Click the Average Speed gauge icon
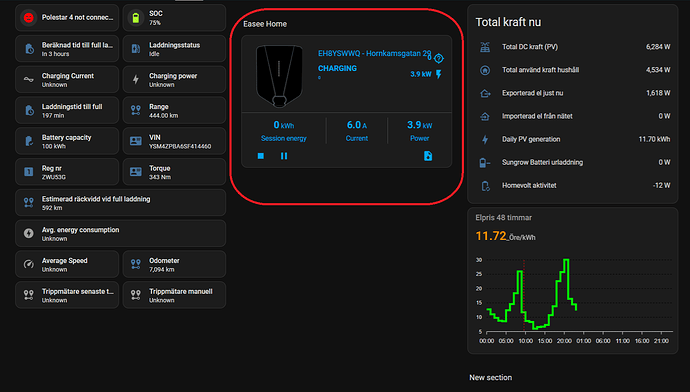690x392 pixels. [x=29, y=264]
